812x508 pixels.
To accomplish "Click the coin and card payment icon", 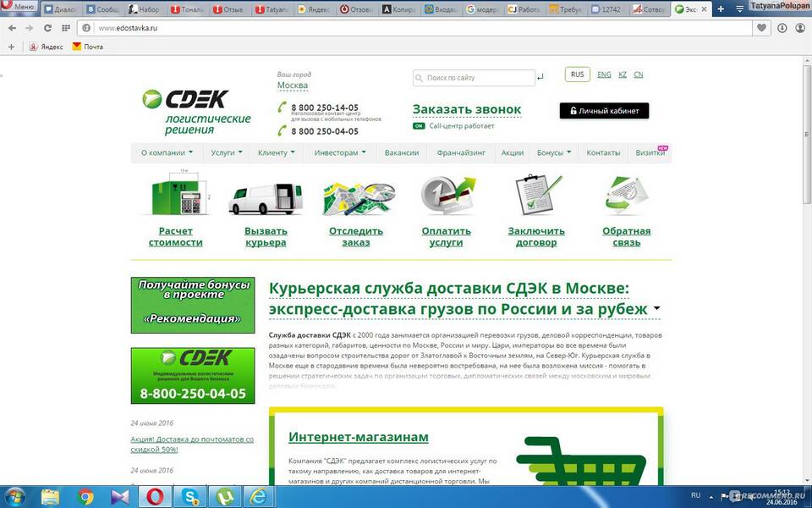I will [447, 195].
